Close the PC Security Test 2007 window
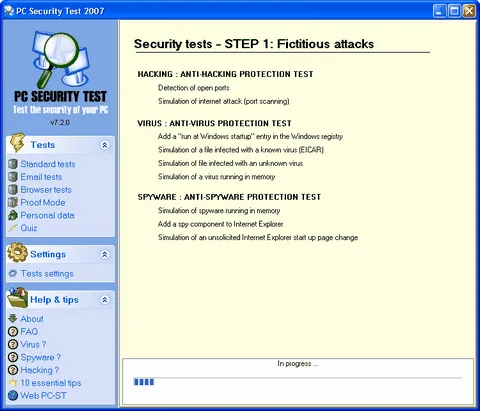The height and width of the screenshot is (411, 480). [469, 11]
